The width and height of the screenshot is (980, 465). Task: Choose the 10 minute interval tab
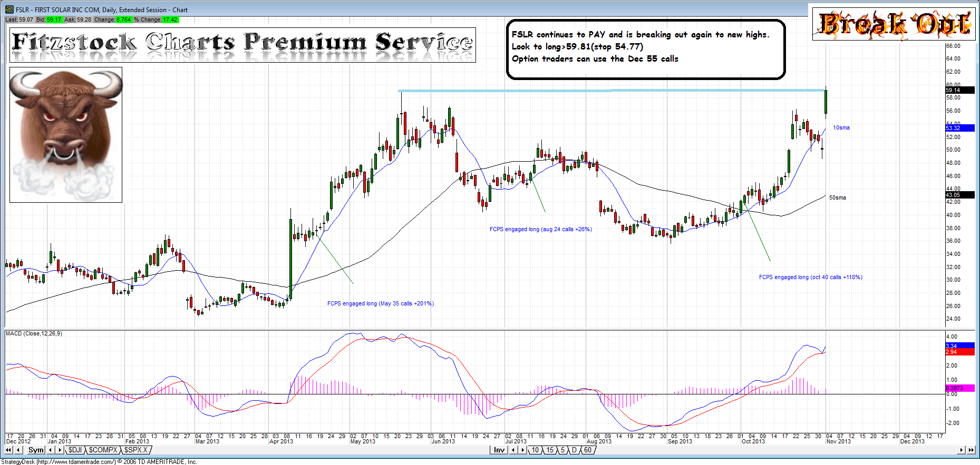click(535, 450)
